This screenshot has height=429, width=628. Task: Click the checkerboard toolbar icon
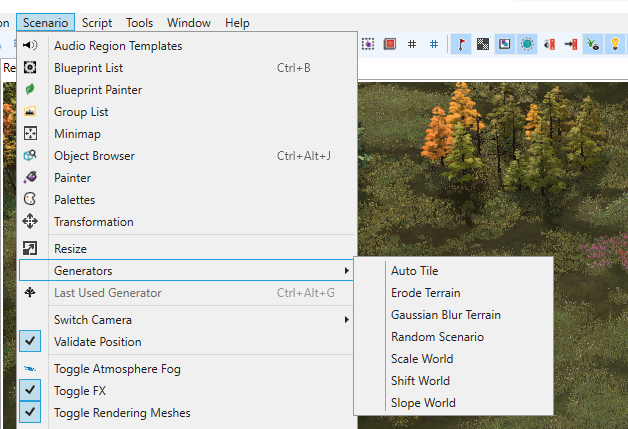point(483,44)
